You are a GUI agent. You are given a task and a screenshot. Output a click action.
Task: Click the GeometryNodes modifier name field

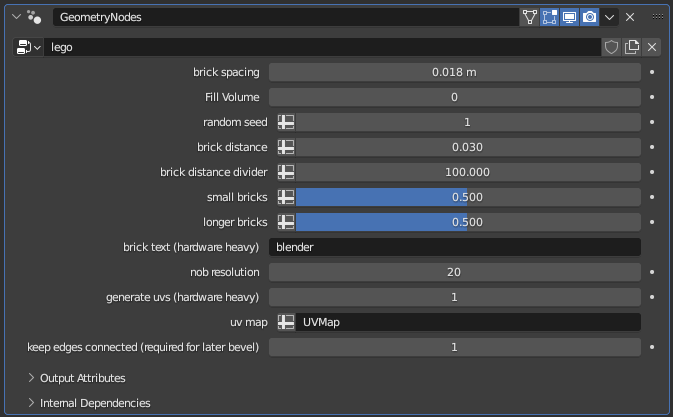click(x=285, y=17)
